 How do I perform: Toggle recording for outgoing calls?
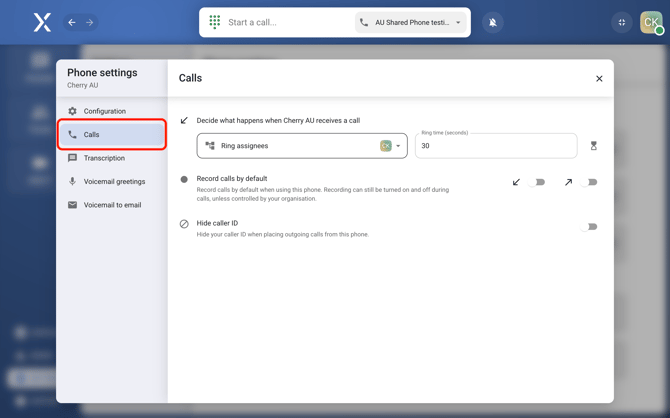(589, 182)
